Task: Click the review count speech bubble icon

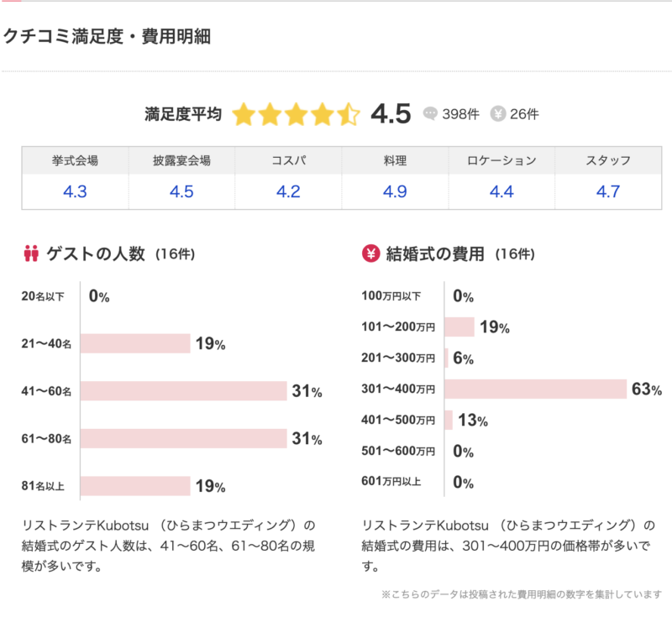Action: pos(431,114)
